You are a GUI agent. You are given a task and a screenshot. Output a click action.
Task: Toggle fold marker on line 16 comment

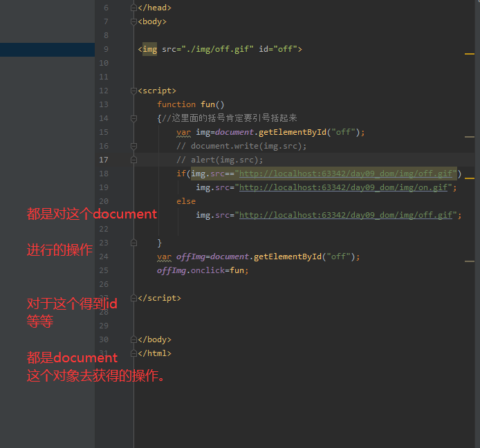(133, 147)
